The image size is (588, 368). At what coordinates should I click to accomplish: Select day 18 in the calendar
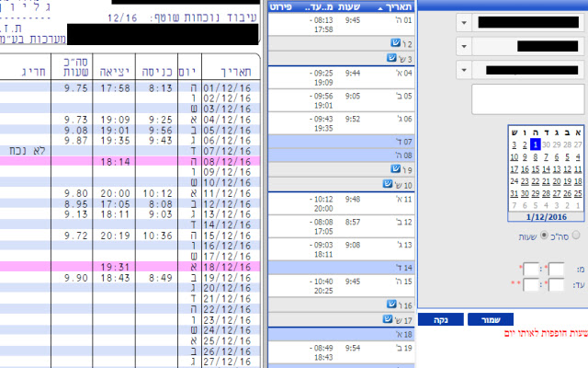point(578,181)
